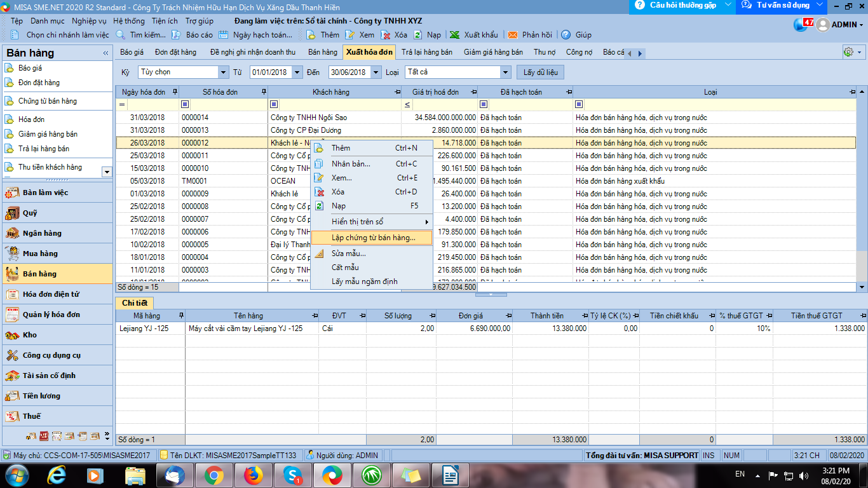868x488 pixels.
Task: Click the Báo cáo report icon
Action: click(x=177, y=35)
